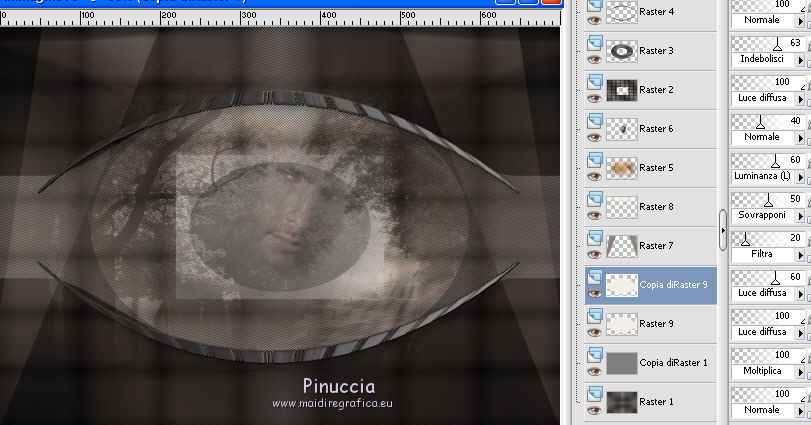Click the layer type icon of Raster 6
This screenshot has width=811, height=425.
(x=595, y=120)
